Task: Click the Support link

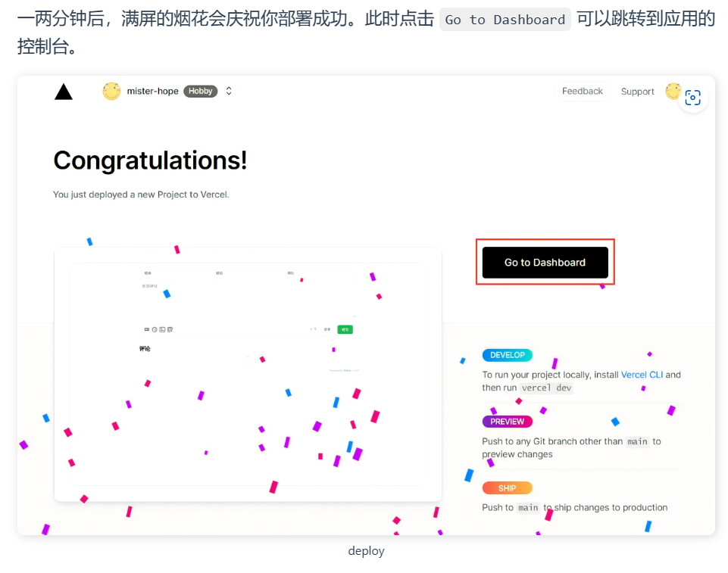Action: (x=637, y=92)
